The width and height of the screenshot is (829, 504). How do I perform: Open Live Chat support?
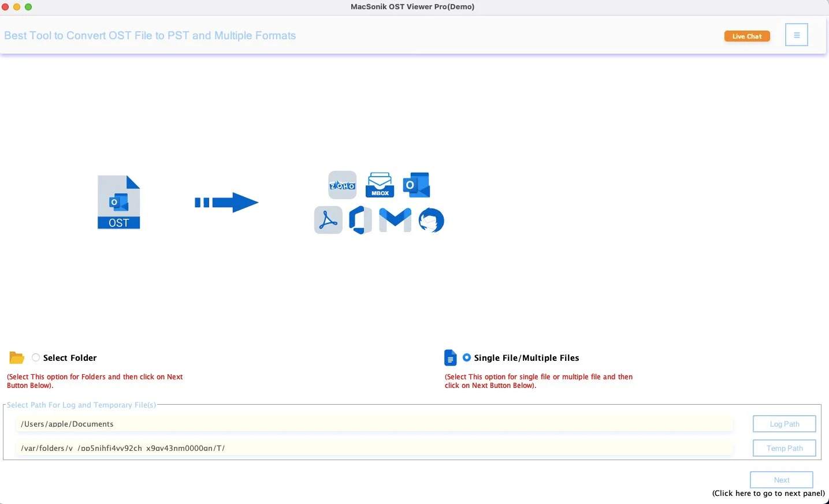[747, 36]
